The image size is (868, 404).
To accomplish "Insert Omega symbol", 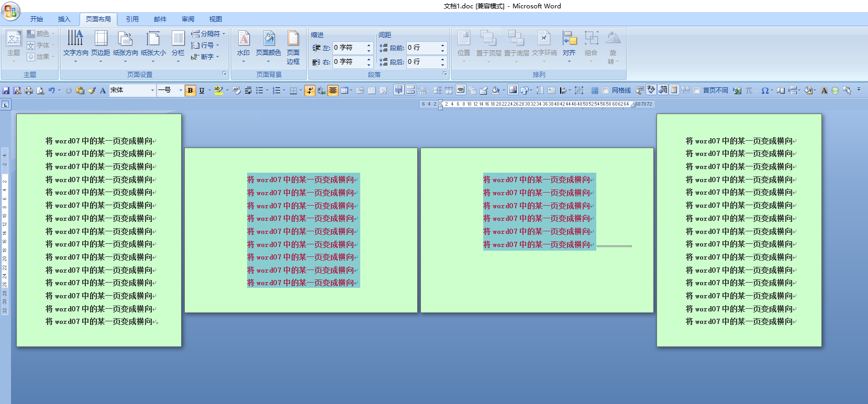I will [764, 91].
